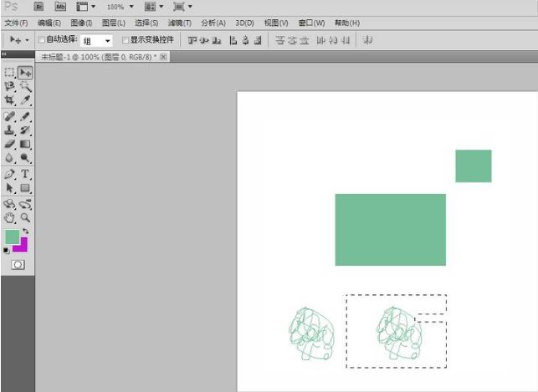Viewport: 538px width, 392px height.
Task: Open the 滤镜(T) menu
Action: [x=179, y=23]
